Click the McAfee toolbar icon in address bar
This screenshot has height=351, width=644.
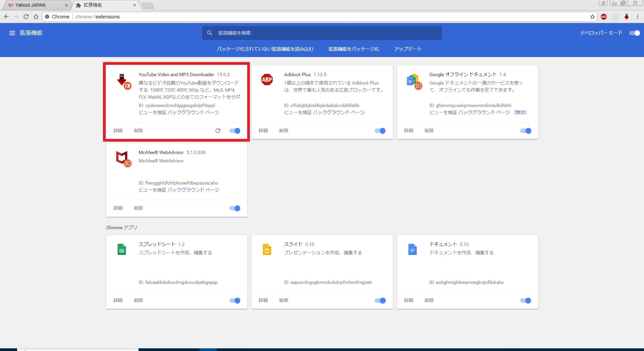click(x=615, y=17)
